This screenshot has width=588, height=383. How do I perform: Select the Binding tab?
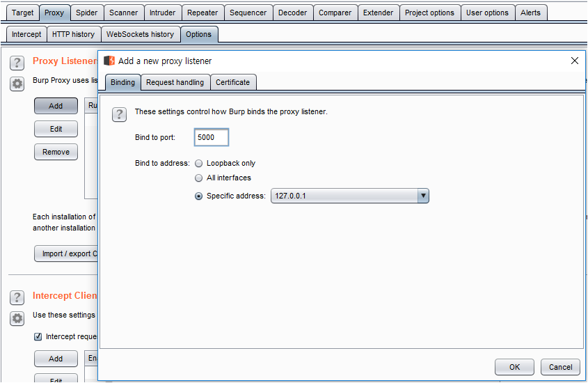(x=122, y=83)
